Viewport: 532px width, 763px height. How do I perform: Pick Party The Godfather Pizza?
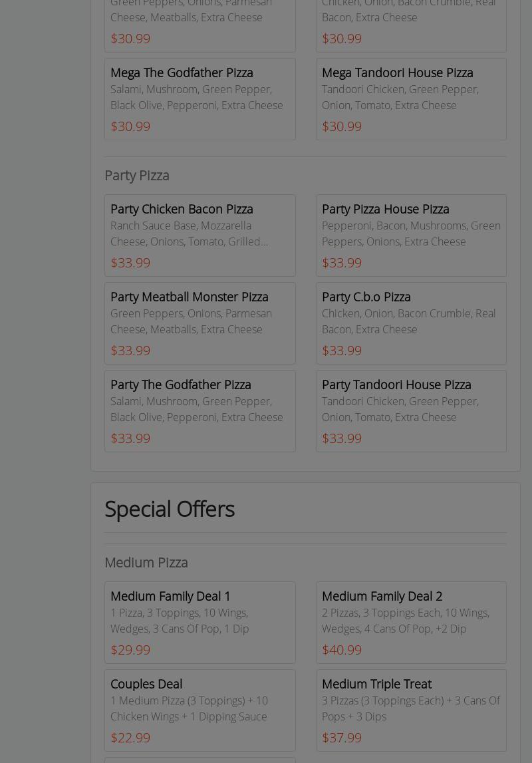tap(180, 384)
